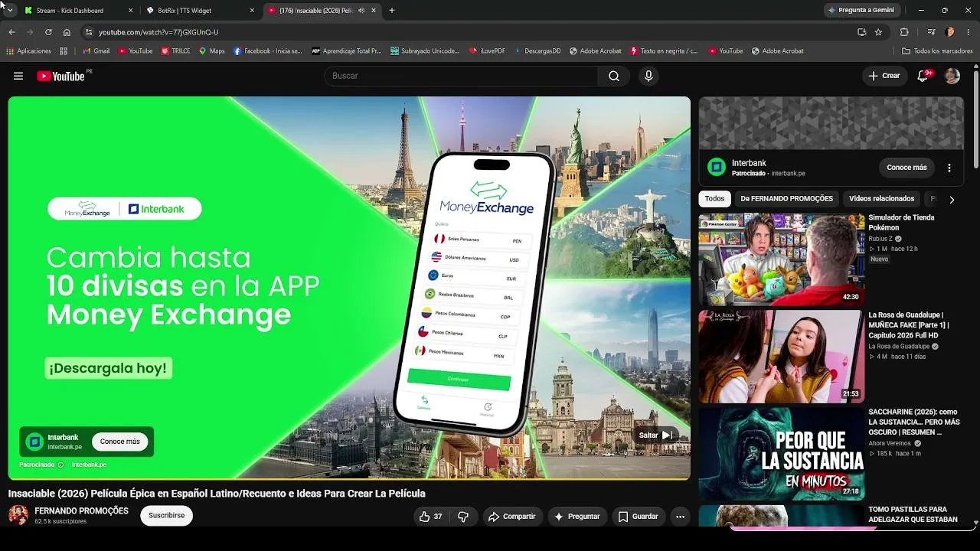Click the install/cast icon in address bar

pyautogui.click(x=862, y=32)
